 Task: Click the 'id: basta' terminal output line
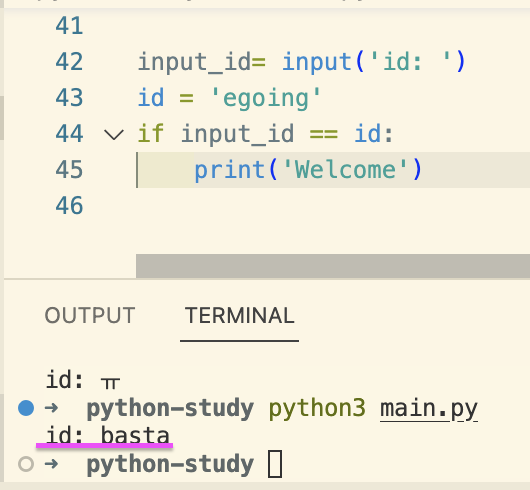[x=107, y=436]
